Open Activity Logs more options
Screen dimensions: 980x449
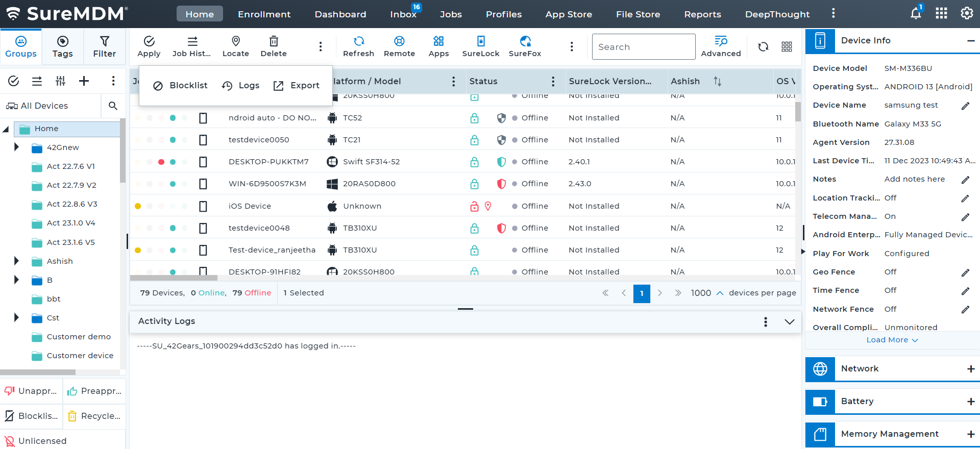766,321
